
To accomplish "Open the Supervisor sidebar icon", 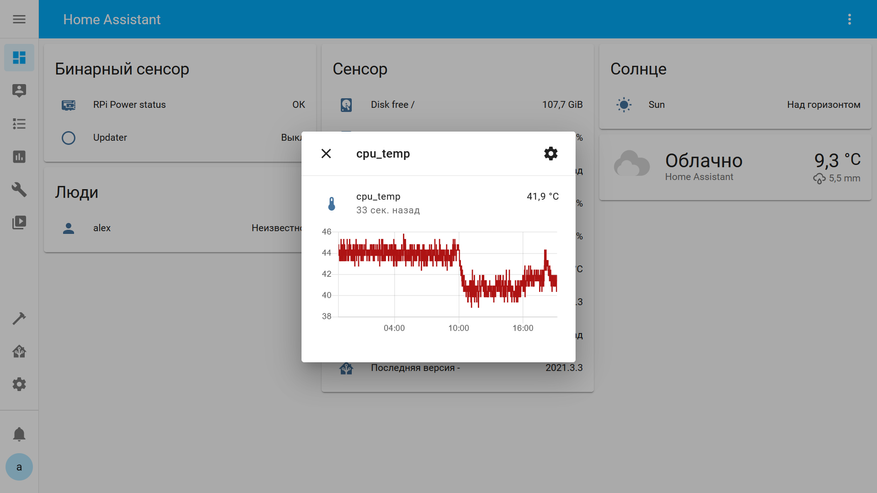I will (19, 351).
